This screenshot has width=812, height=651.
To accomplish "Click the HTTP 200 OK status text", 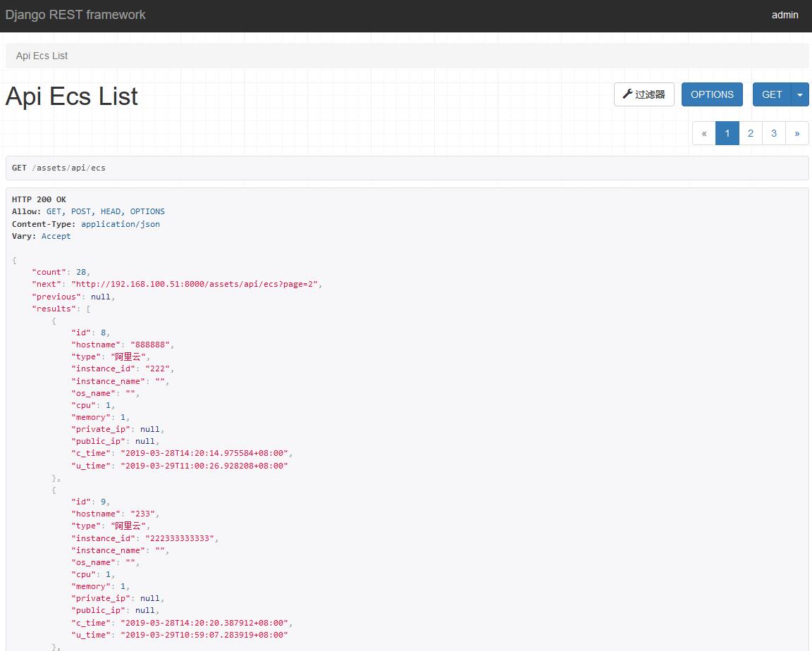I will (39, 199).
